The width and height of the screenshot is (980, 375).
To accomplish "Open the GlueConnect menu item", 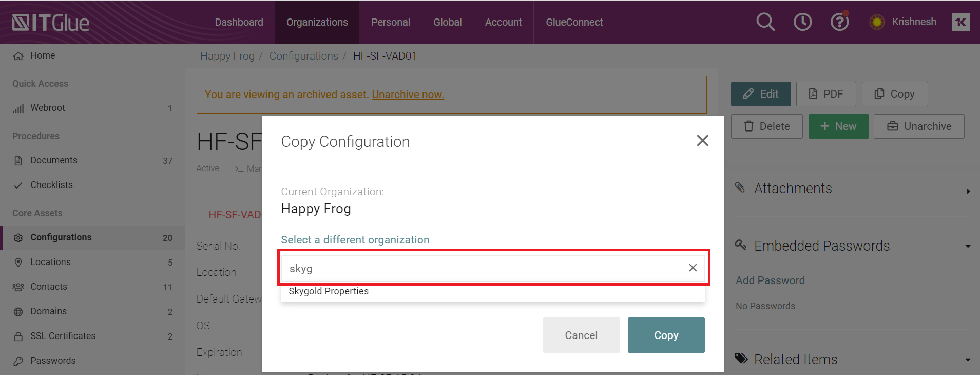I will coord(573,22).
